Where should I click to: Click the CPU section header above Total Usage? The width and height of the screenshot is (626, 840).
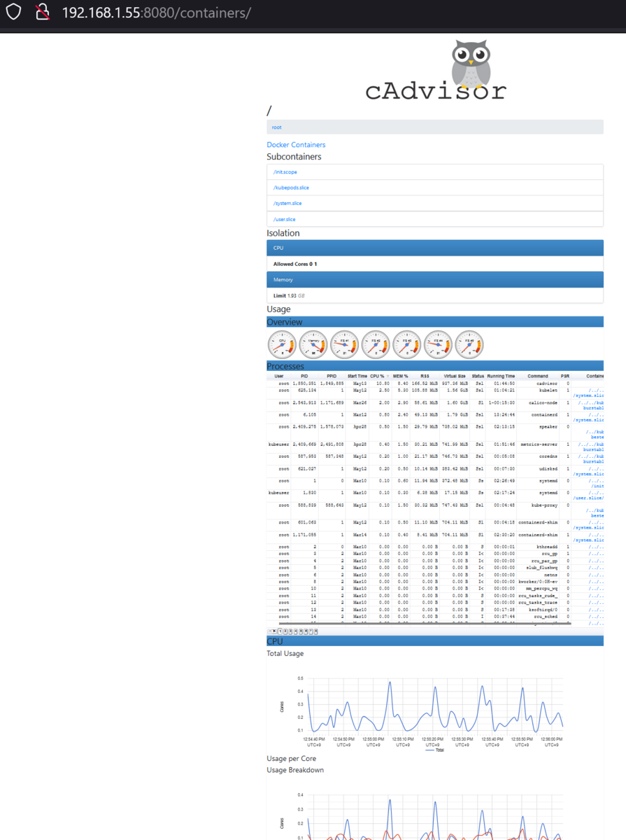click(x=435, y=641)
